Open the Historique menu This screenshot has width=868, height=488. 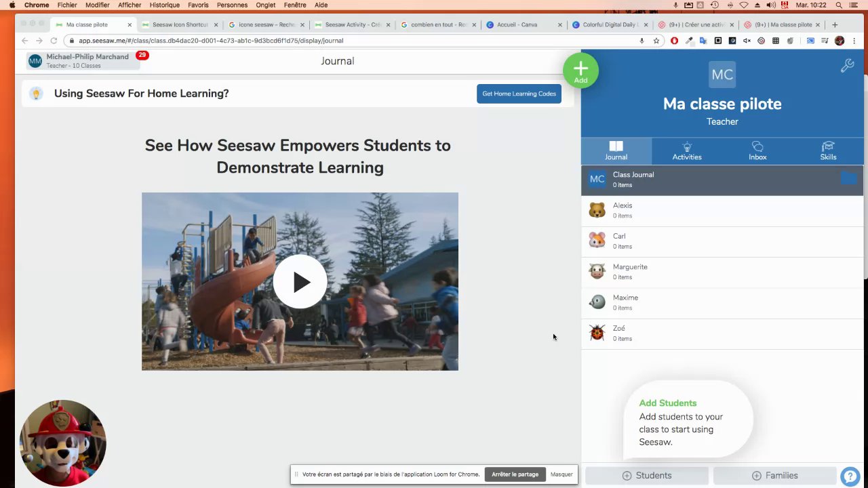pos(165,5)
